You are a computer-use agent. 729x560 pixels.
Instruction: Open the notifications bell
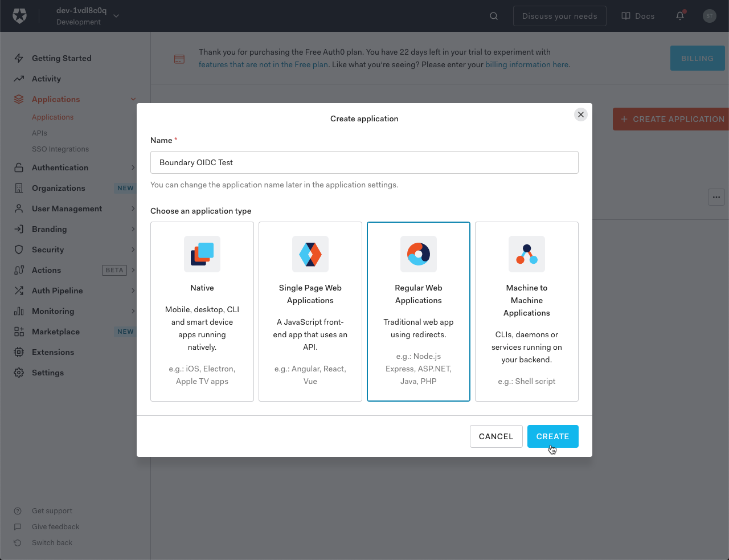[680, 16]
